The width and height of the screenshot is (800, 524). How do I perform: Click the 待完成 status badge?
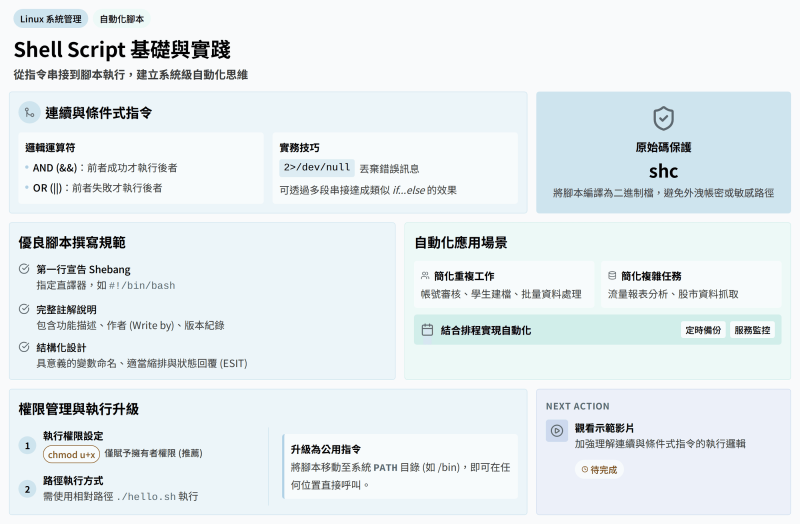[x=599, y=470]
